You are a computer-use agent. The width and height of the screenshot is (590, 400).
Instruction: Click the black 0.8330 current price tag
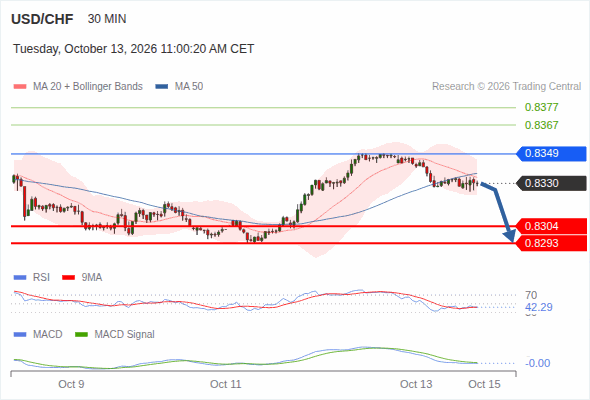tap(552, 183)
